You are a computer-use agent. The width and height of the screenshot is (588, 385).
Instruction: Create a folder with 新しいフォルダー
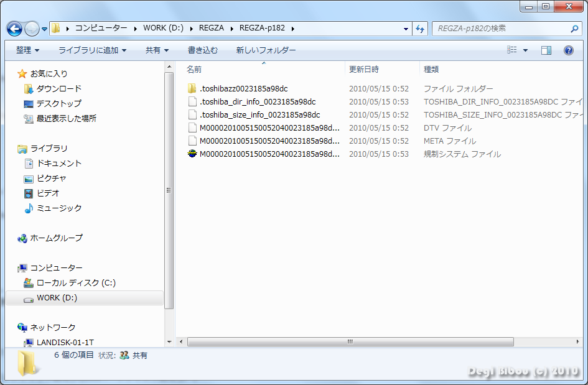point(266,50)
